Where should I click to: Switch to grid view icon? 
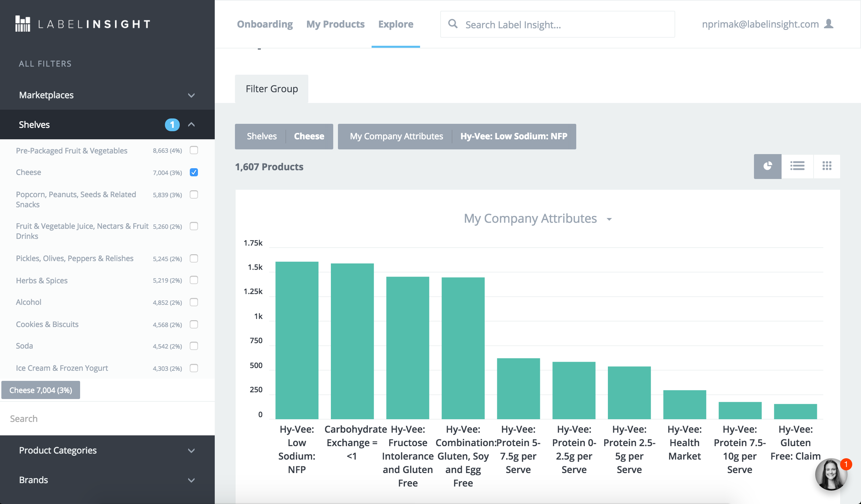(827, 166)
